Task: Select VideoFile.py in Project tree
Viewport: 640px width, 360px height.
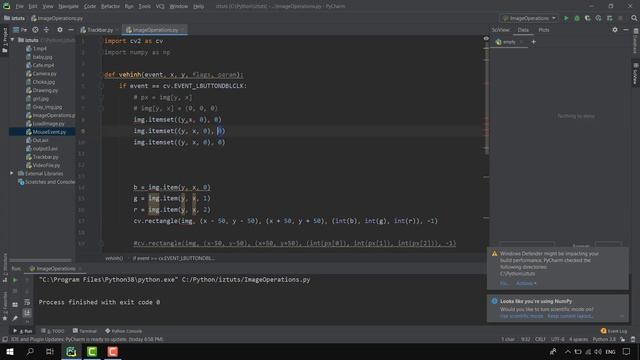Action: pyautogui.click(x=46, y=165)
